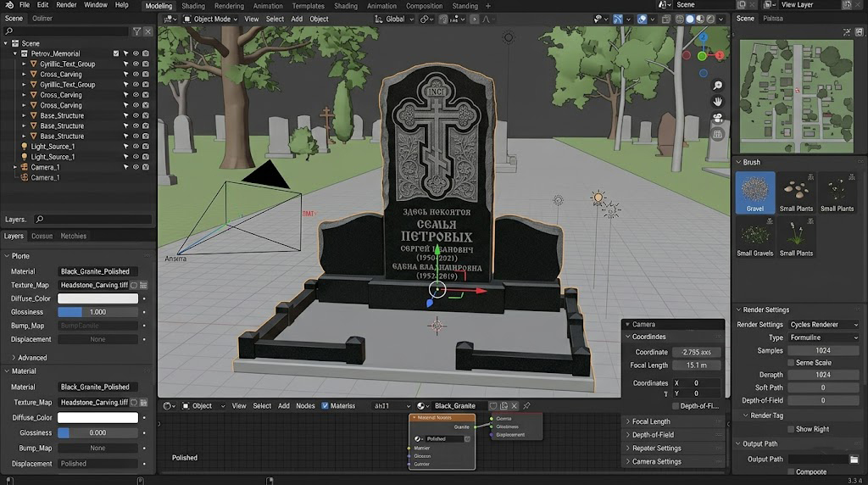The height and width of the screenshot is (485, 868).
Task: Click the outliner filter funnel icon
Action: (136, 31)
